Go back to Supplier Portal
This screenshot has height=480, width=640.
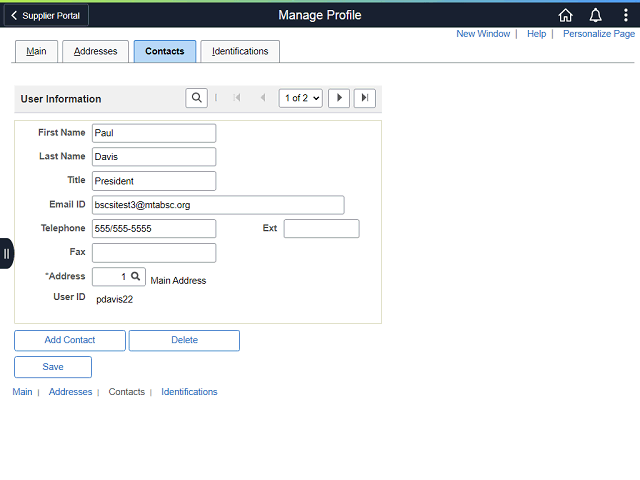pyautogui.click(x=46, y=16)
